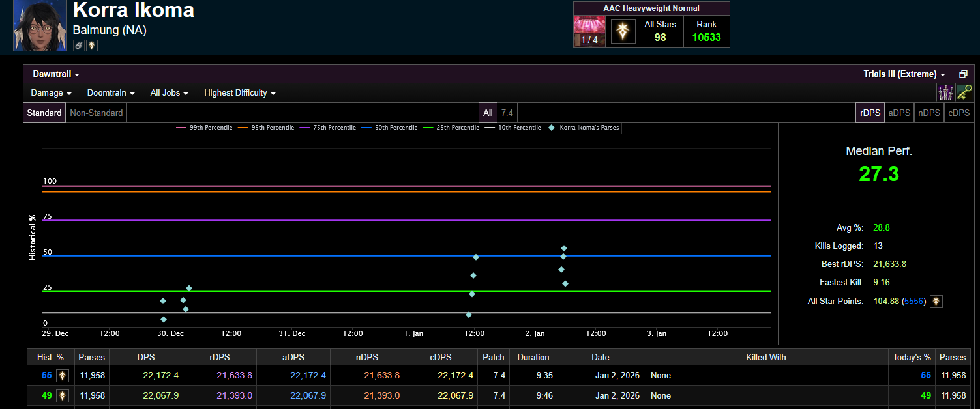Click the 5556 All Star rank link
980x409 pixels.
(914, 301)
